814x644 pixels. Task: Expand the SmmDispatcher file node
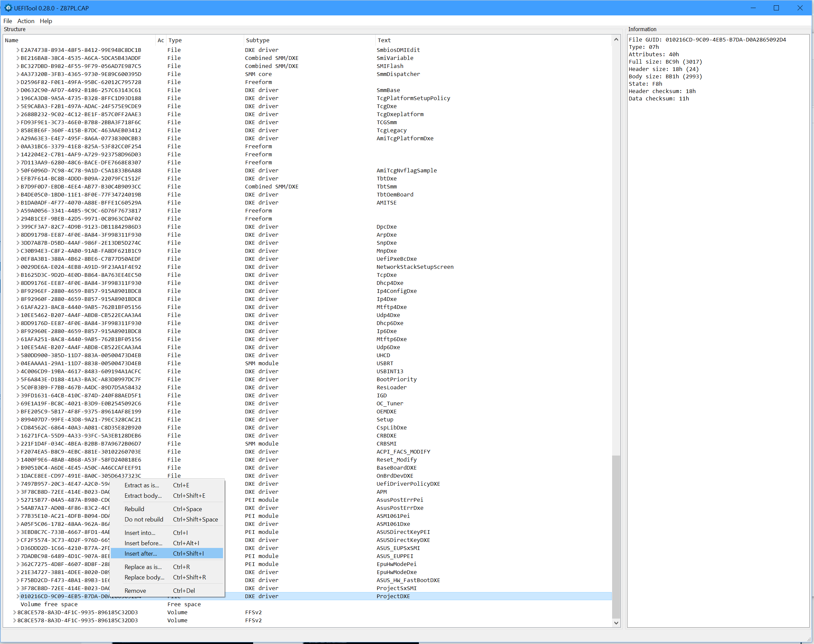tap(18, 74)
